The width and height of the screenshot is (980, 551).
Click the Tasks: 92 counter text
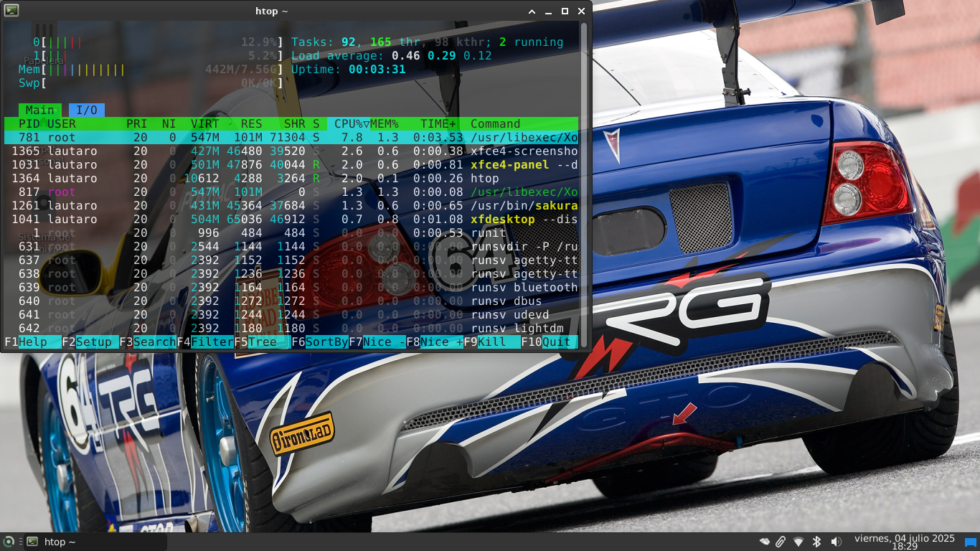pos(324,42)
